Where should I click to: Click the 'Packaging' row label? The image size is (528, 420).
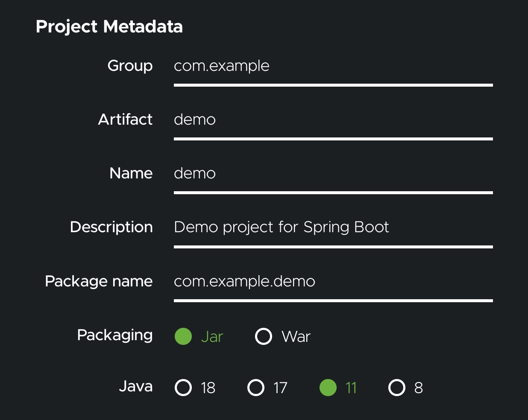click(x=114, y=335)
